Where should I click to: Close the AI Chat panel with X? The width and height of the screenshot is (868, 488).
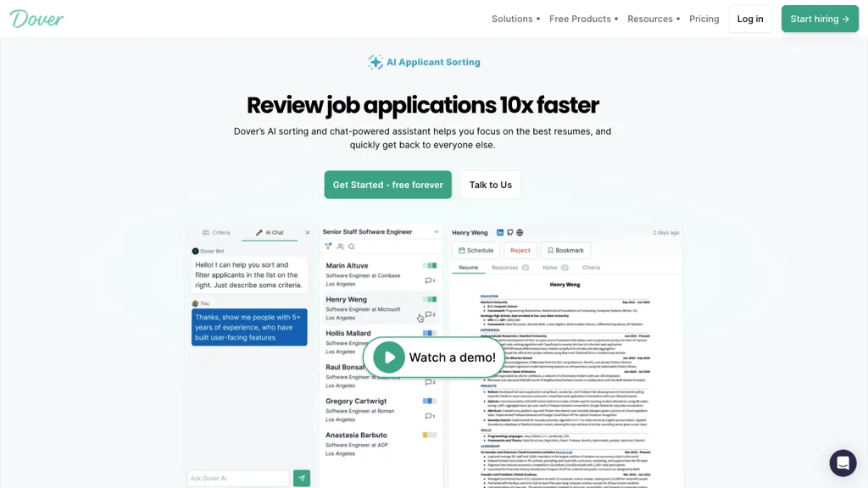point(308,232)
